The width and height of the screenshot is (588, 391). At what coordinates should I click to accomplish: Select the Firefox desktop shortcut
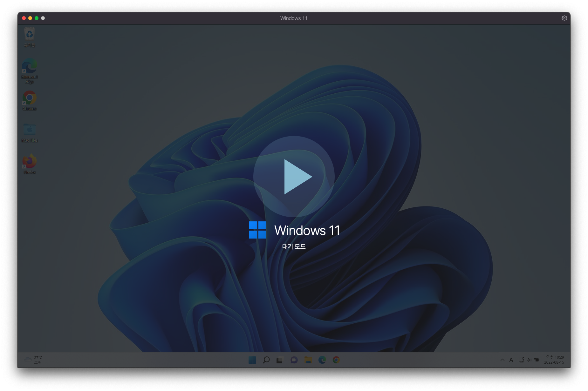tap(30, 164)
